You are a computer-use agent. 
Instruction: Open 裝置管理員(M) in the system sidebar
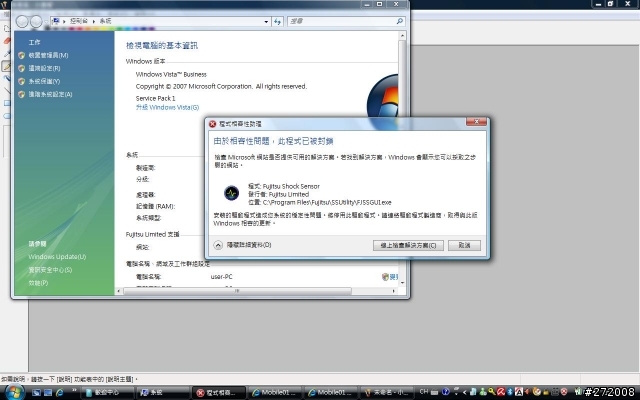coord(48,55)
